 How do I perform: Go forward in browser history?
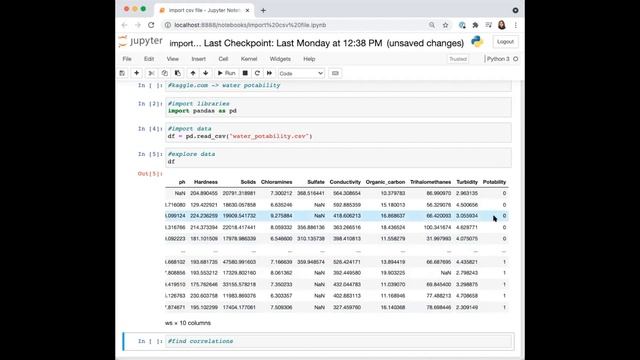click(x=138, y=25)
